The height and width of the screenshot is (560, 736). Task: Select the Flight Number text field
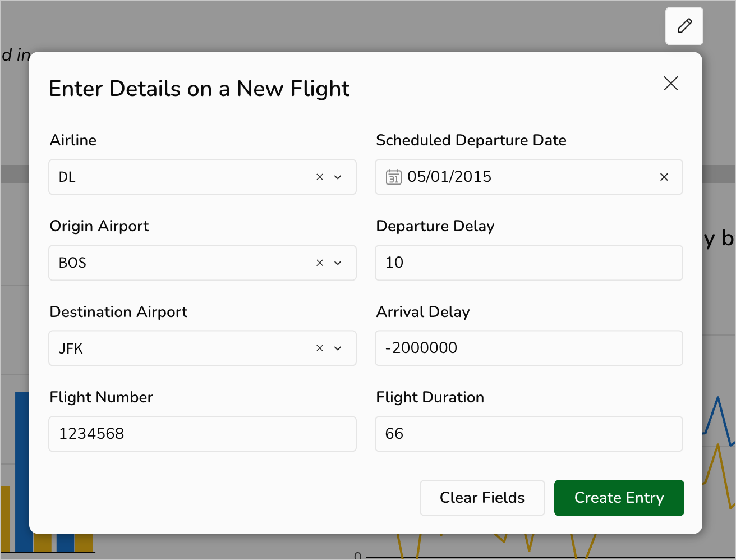[202, 434]
